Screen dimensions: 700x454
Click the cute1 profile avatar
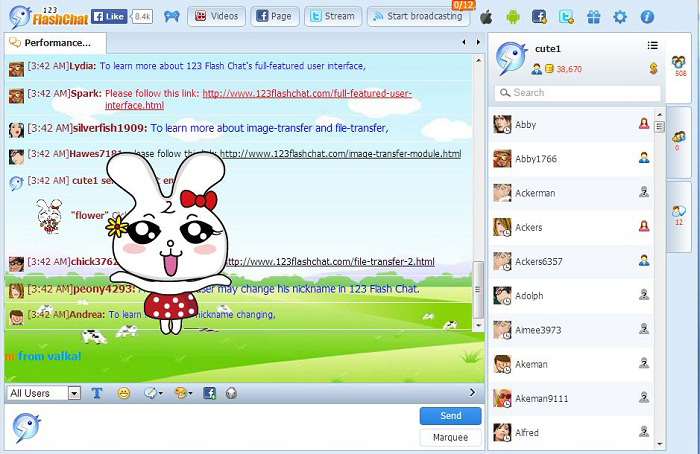click(x=511, y=58)
